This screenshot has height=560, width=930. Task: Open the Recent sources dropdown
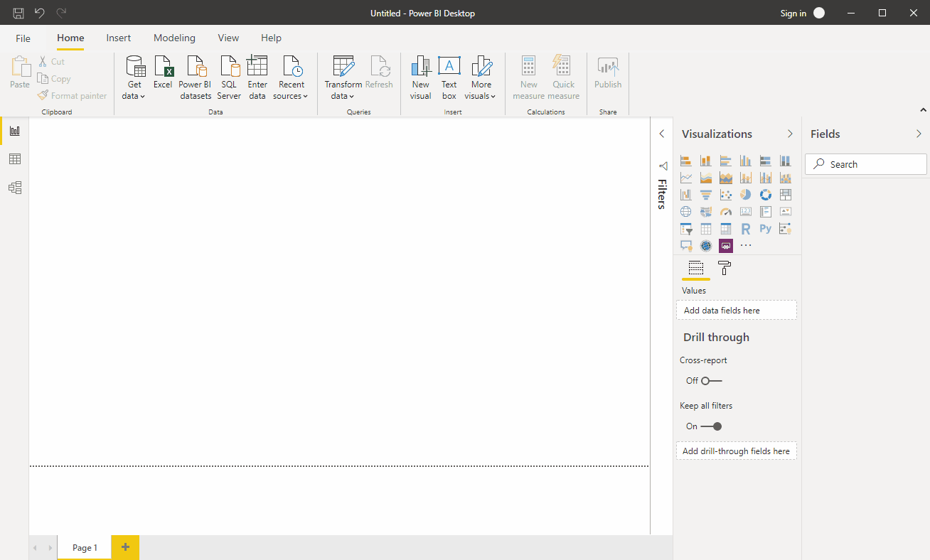tap(291, 79)
